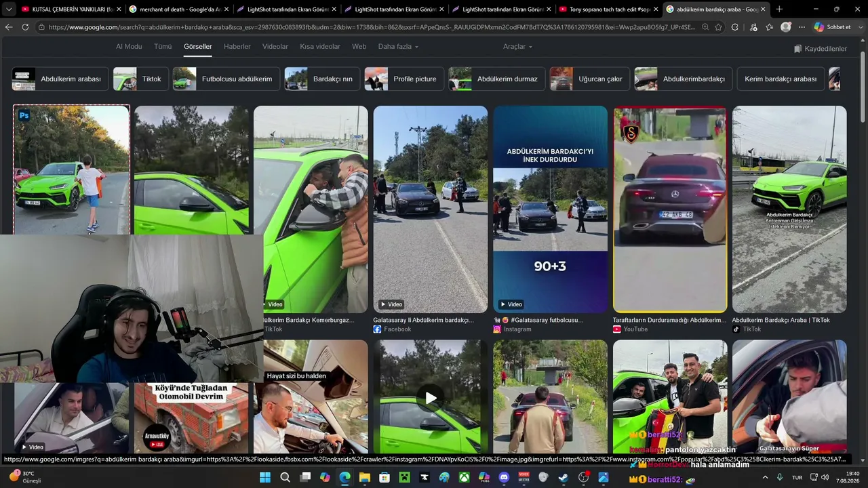Viewport: 868px width, 488px height.
Task: Open Steam from the taskbar
Action: point(564,477)
